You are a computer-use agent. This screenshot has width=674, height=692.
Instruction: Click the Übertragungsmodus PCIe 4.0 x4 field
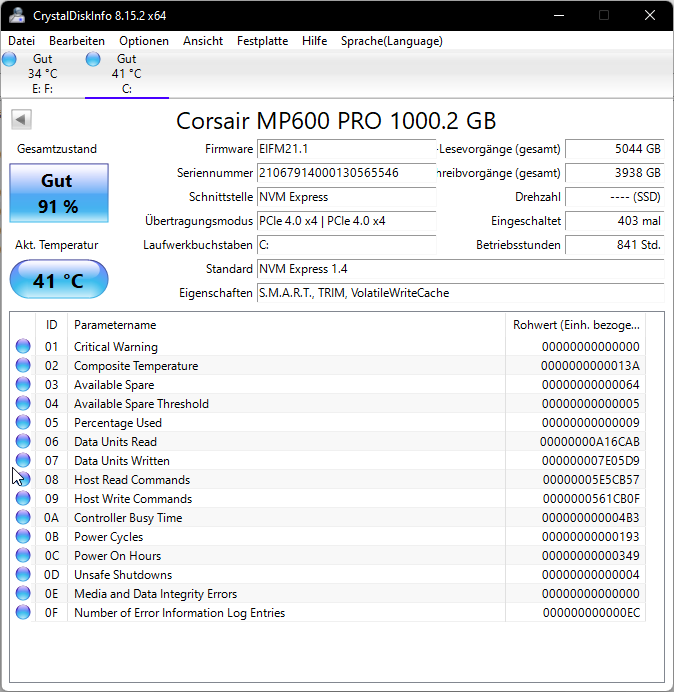coord(346,221)
